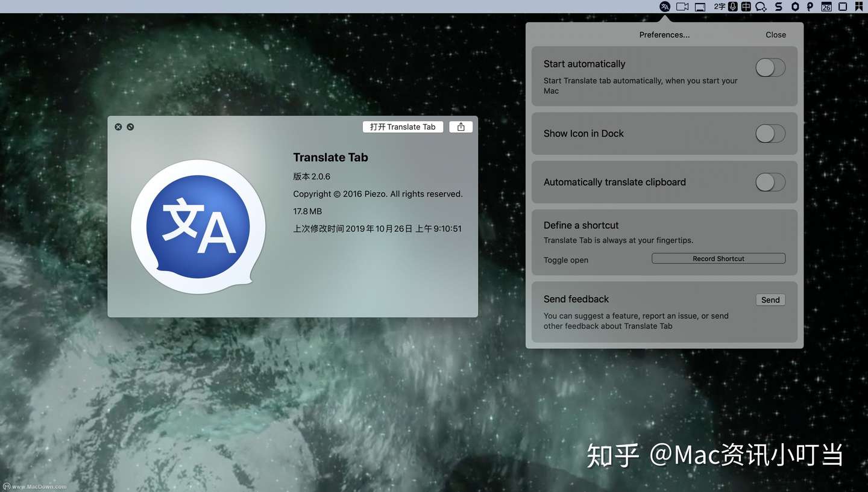Open the "中" Chinese input method icon
The height and width of the screenshot is (492, 868).
click(746, 7)
